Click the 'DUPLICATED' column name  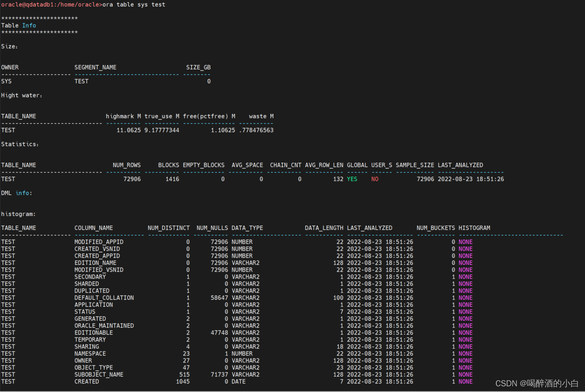[92, 291]
